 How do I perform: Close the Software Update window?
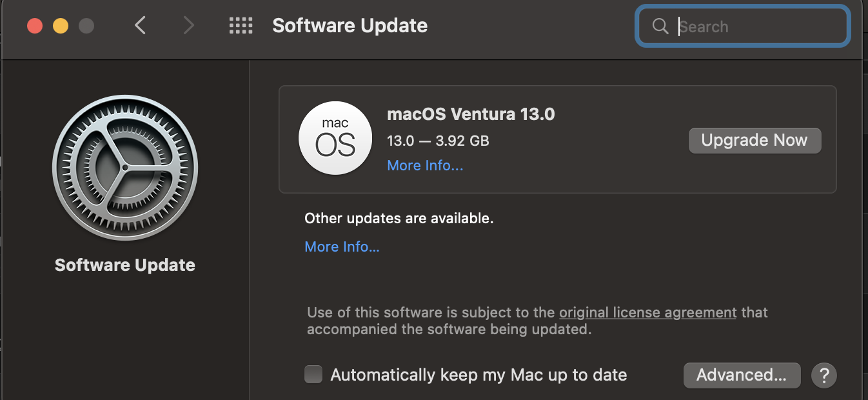35,26
